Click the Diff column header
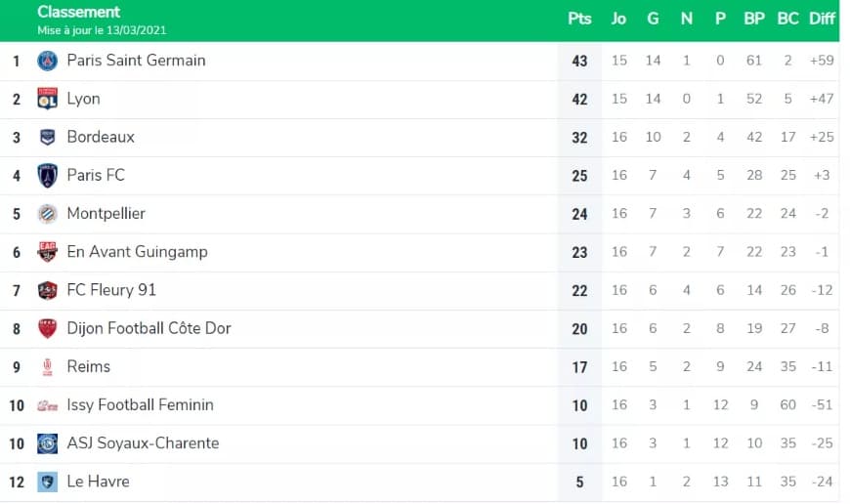 822,19
